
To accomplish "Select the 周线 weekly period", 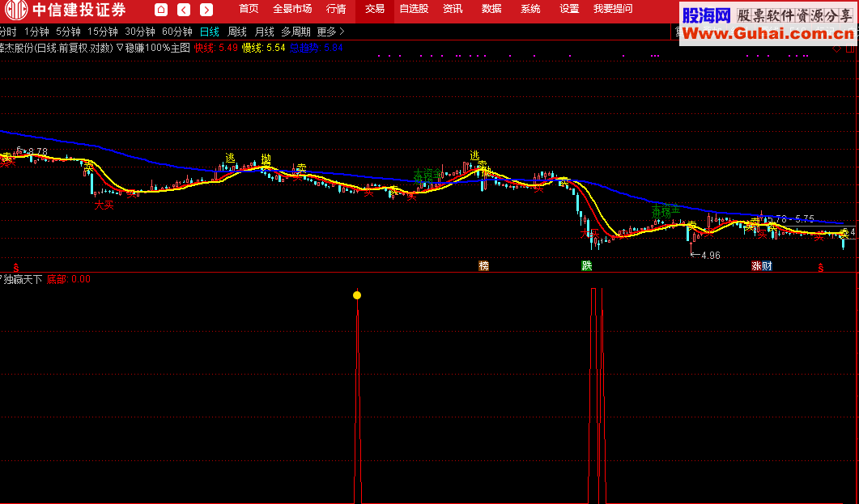I will [x=236, y=32].
